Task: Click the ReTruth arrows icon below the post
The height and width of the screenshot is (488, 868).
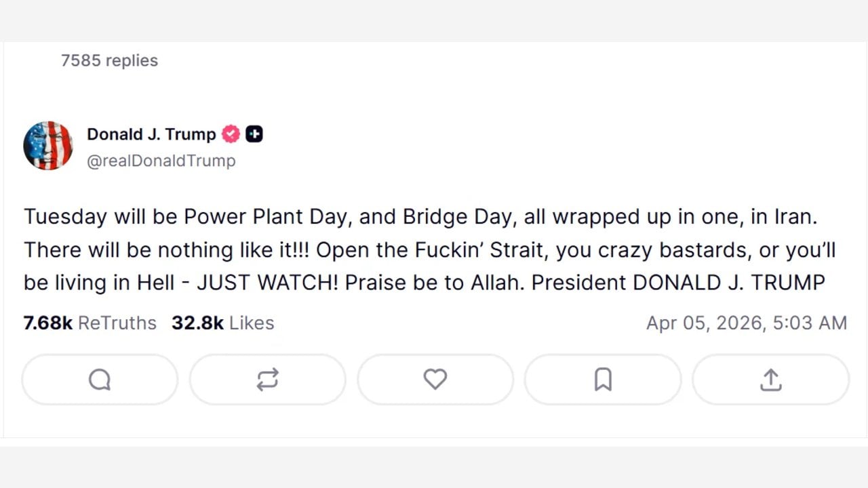Action: [267, 379]
